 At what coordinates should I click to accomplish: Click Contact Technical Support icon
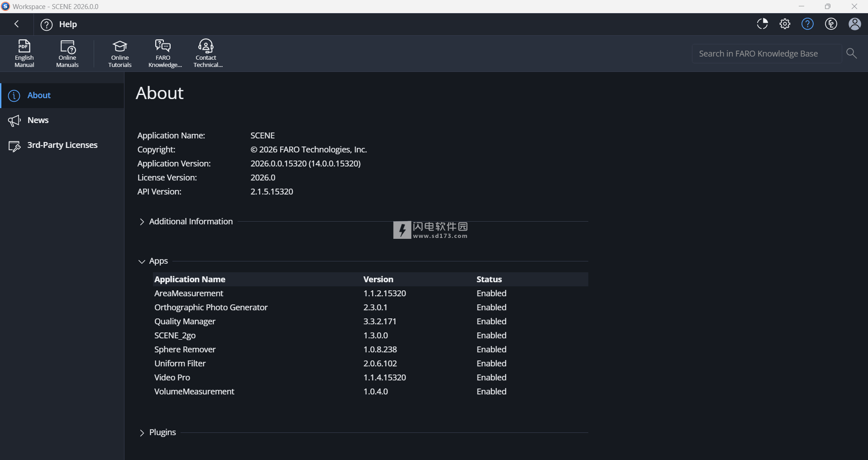point(206,53)
